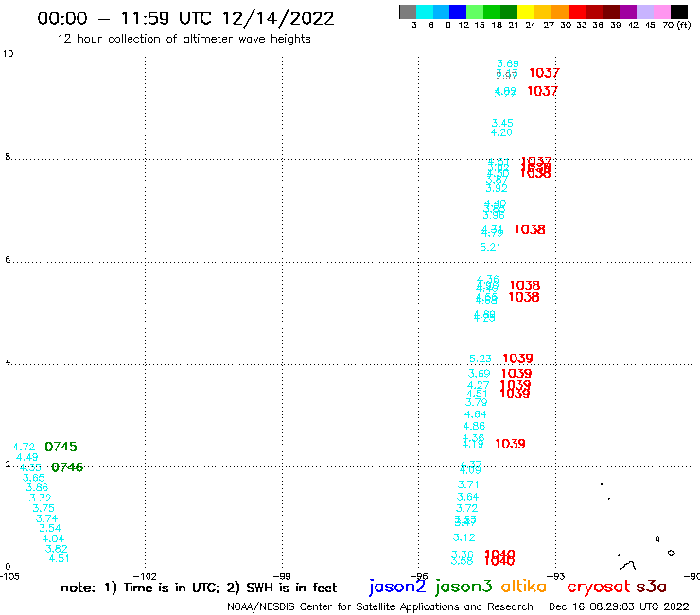
Task: Click the wave height value '4.49'
Action: (27, 457)
